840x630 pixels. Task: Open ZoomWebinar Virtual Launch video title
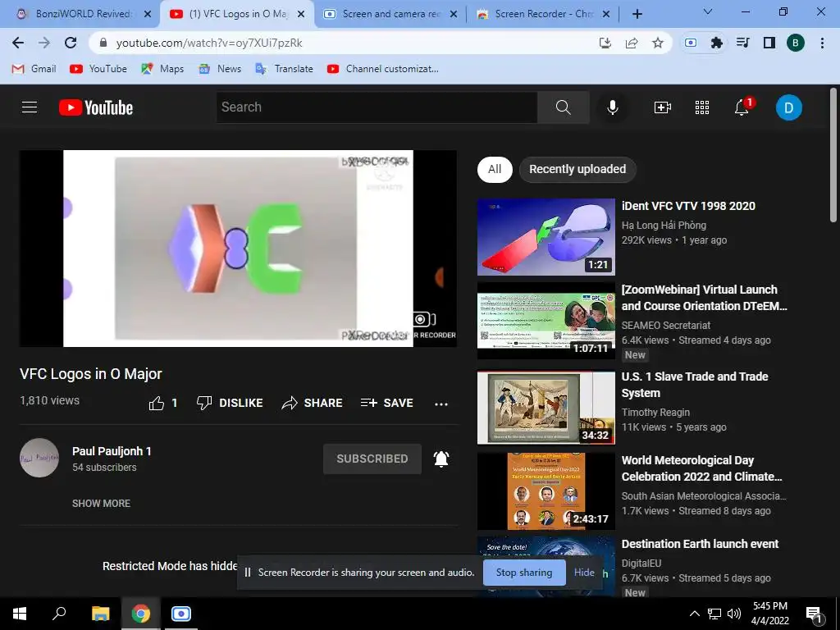coord(704,298)
